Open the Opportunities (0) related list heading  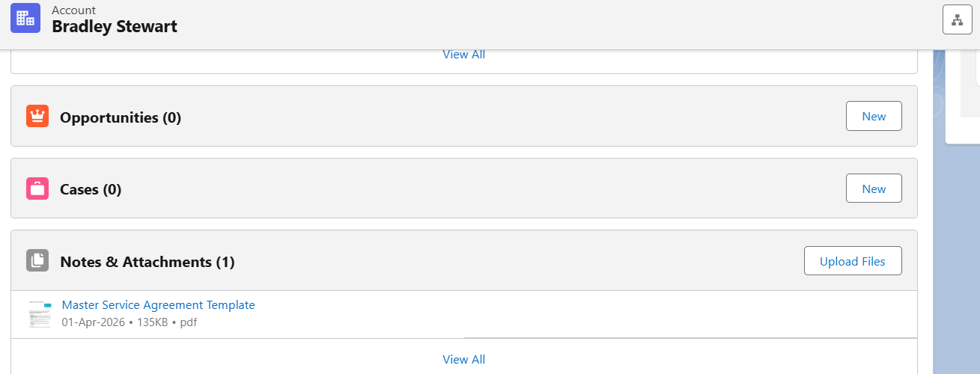(120, 117)
